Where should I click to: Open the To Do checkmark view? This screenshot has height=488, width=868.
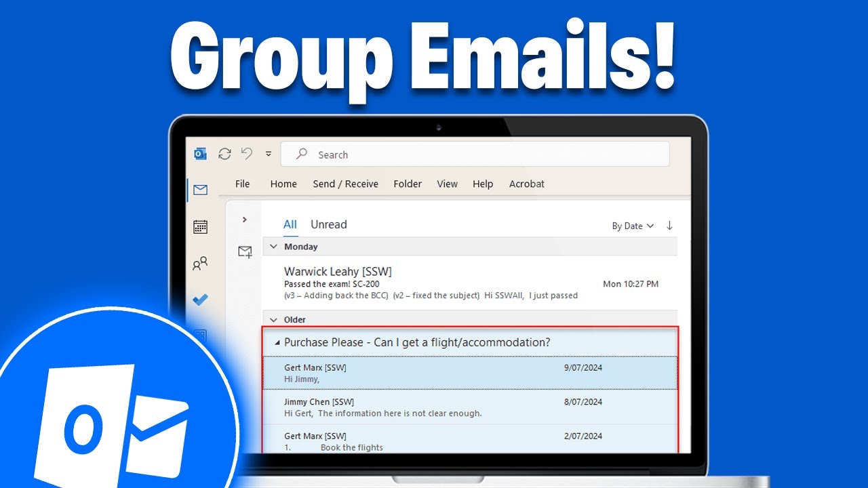[x=200, y=300]
